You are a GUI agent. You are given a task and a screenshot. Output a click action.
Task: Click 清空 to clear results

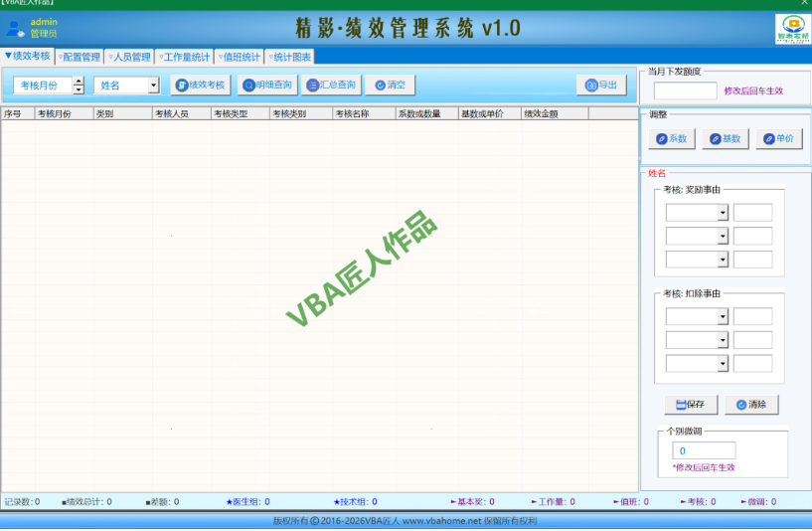coord(390,85)
